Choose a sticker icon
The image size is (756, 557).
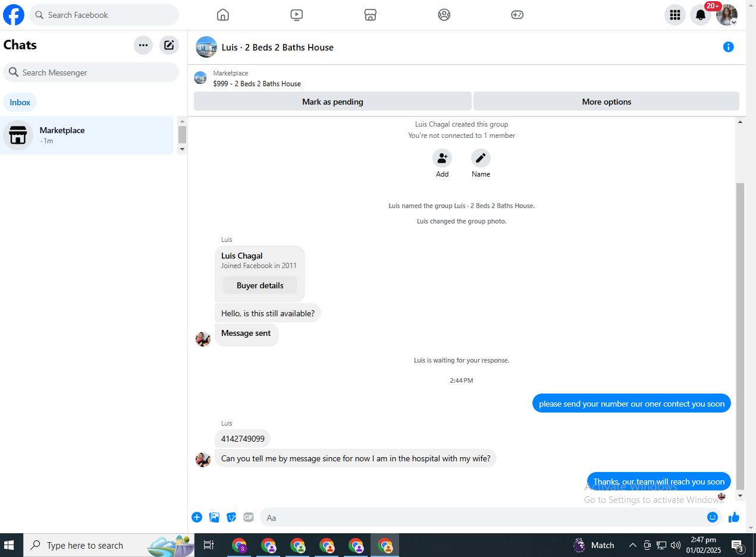(231, 517)
